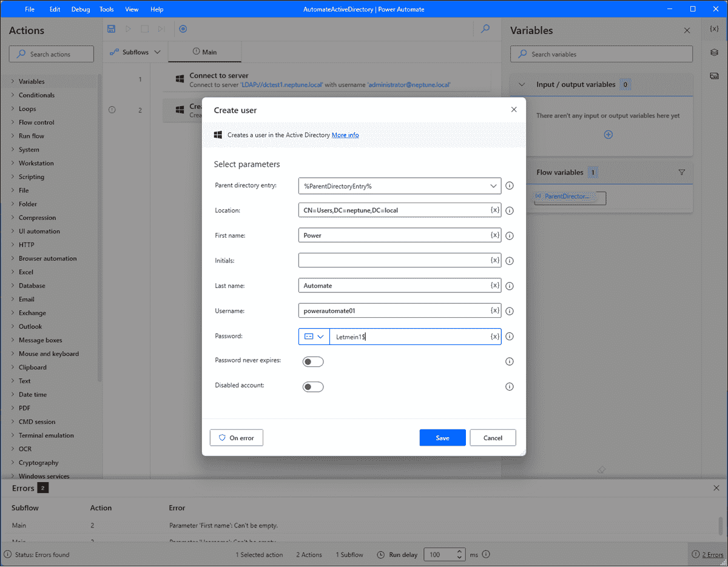Open the password input type dropdown
The height and width of the screenshot is (567, 728).
tap(322, 336)
